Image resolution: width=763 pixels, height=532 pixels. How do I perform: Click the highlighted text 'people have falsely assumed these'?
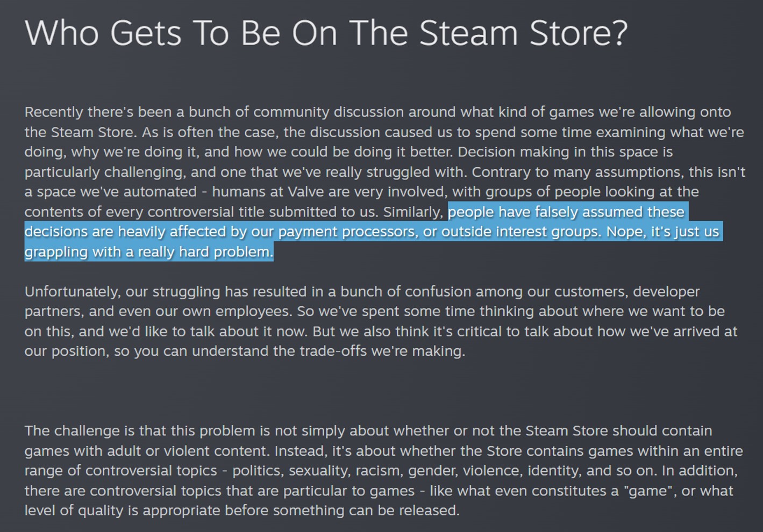(566, 212)
